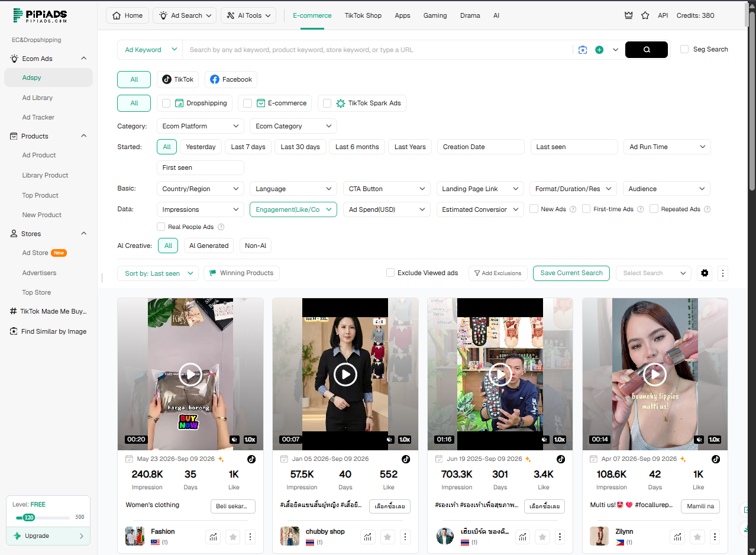Select the Last 30 days filter
Viewport: 756px width, 555px height.
tap(300, 147)
